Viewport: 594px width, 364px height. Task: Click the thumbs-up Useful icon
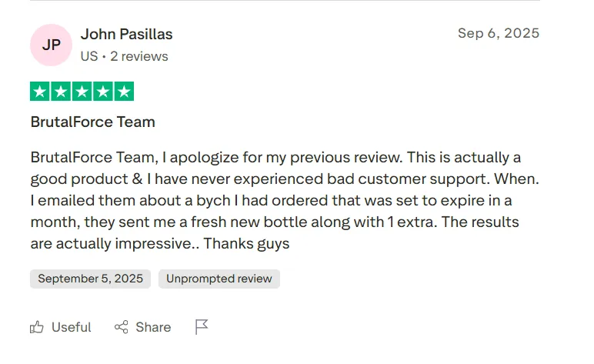pos(37,327)
